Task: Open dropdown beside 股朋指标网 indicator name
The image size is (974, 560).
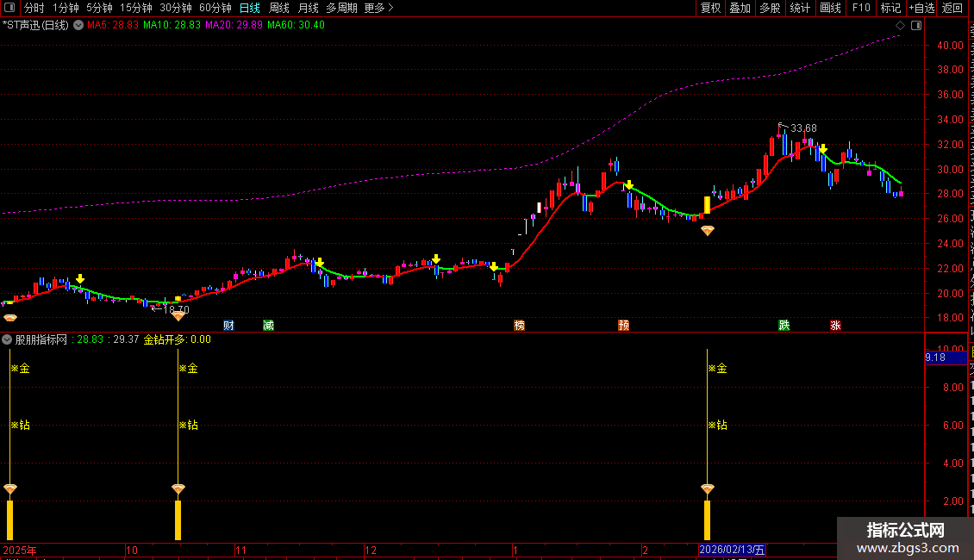Action: [7, 339]
